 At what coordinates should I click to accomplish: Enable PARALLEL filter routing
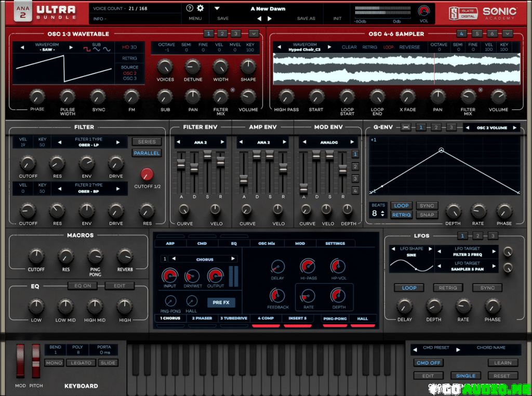tap(147, 153)
